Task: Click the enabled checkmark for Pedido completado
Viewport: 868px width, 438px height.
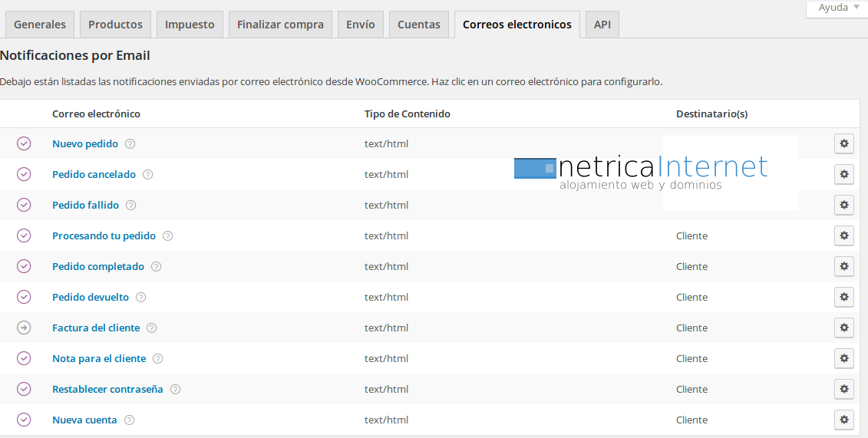Action: 24,266
